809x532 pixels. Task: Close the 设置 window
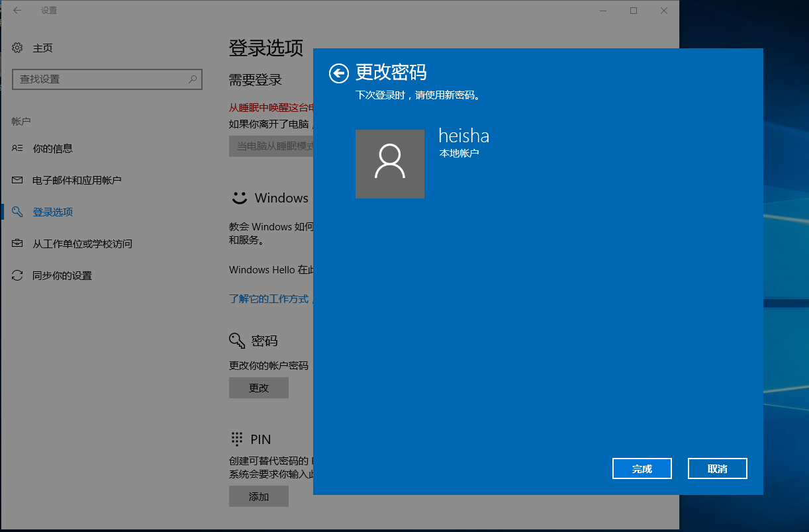[x=664, y=11]
